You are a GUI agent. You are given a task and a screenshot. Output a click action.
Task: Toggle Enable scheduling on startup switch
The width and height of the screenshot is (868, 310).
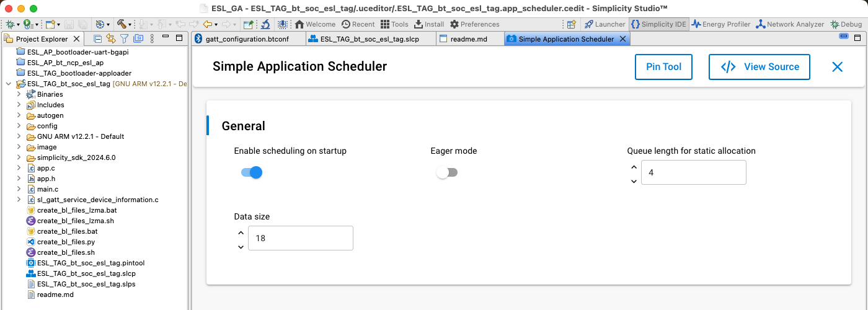coord(252,172)
